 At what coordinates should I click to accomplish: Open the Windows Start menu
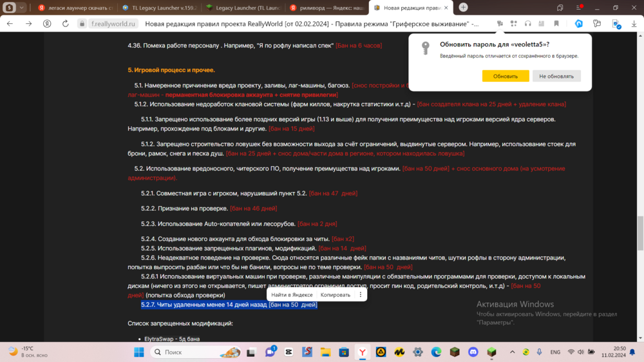(x=139, y=352)
